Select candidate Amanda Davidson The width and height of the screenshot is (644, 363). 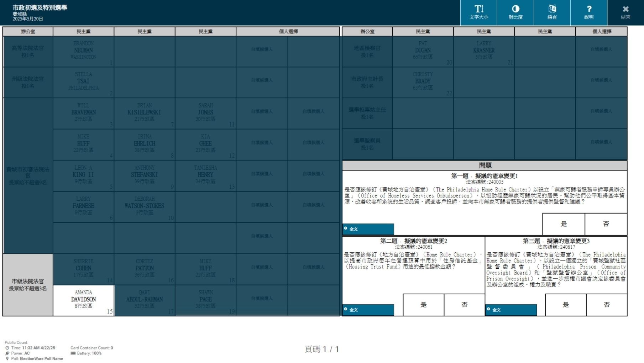click(x=83, y=300)
